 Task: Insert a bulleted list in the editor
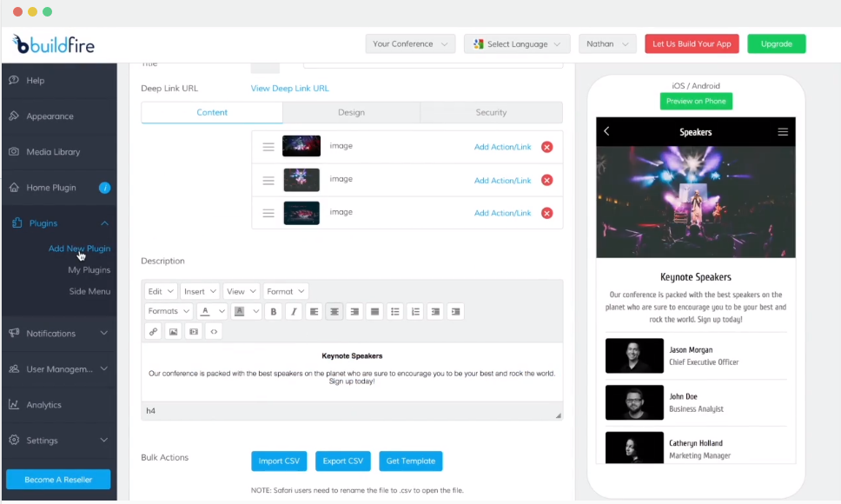[395, 311]
